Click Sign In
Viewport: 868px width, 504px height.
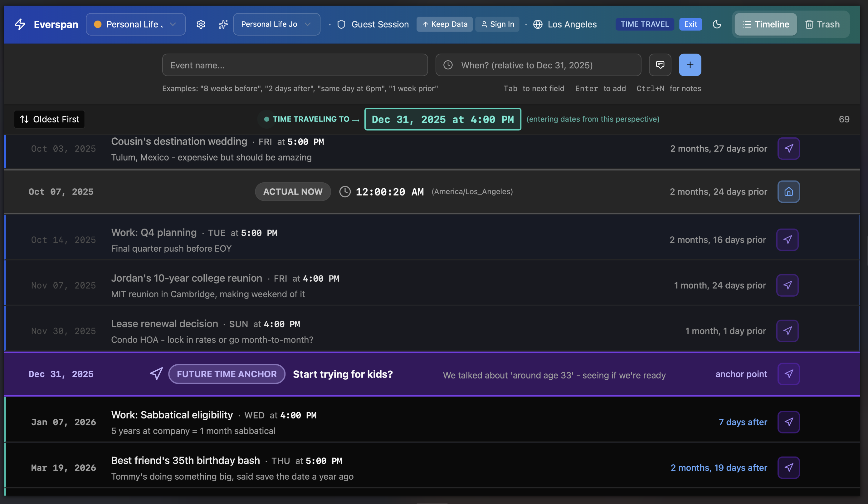coord(497,24)
